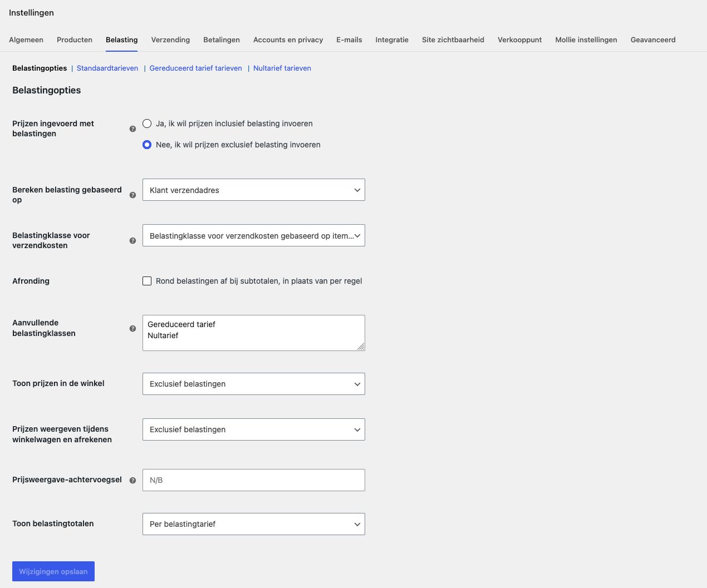Select 'Ja, prijzen inclusief belasting' radio option
This screenshot has width=707, height=588.
coord(147,123)
